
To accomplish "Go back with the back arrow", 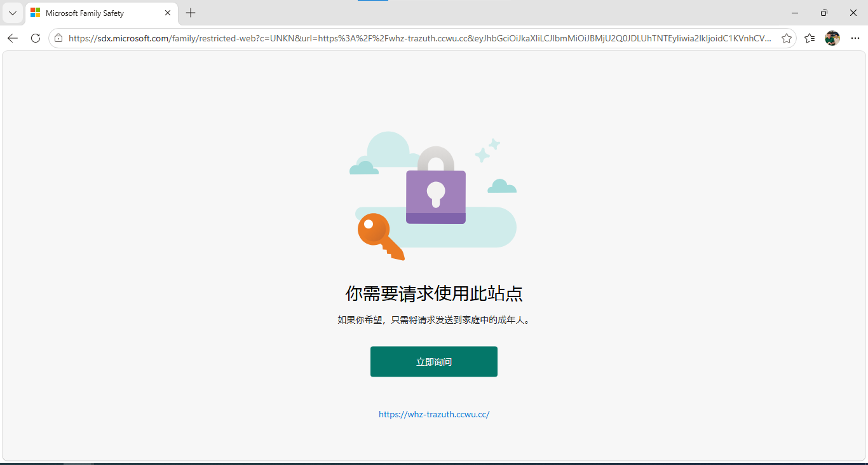I will point(13,38).
